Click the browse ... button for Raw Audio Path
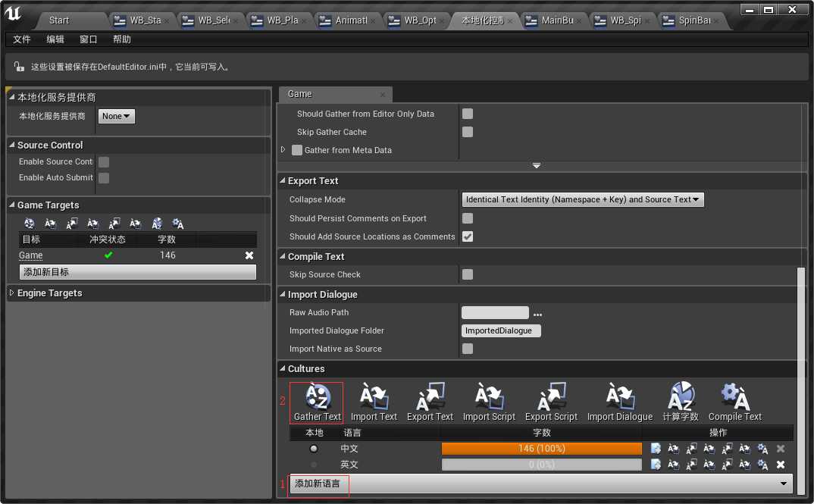 [538, 314]
